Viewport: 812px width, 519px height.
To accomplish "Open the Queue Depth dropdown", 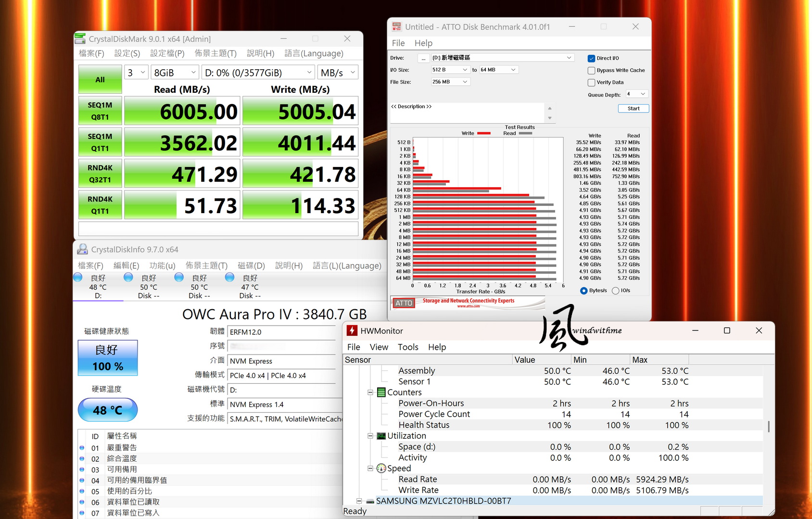I will [x=637, y=94].
